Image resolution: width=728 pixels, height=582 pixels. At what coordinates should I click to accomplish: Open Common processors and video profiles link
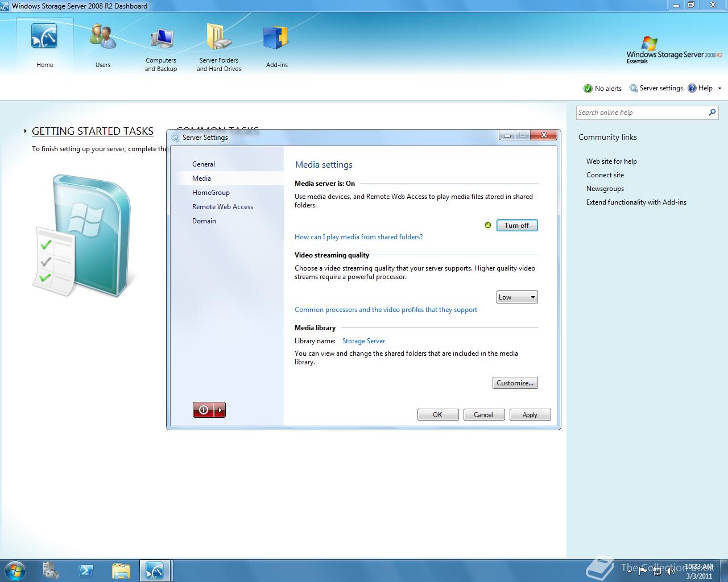[386, 310]
